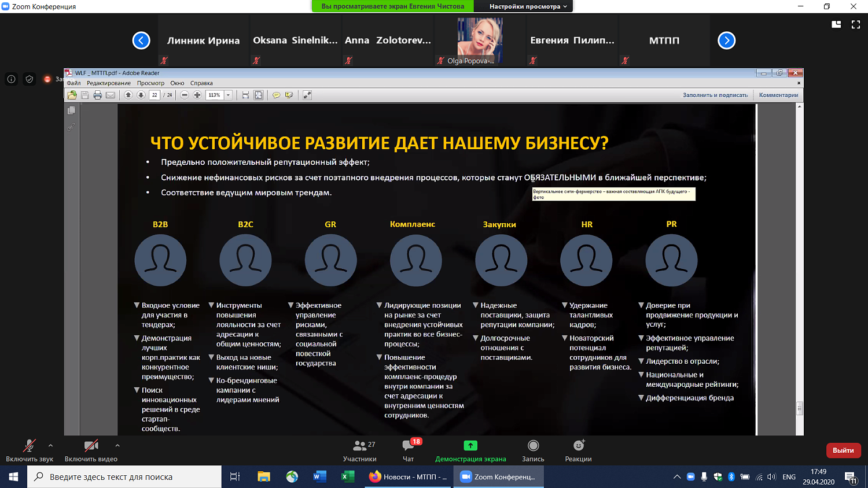Click Record button in Zoom toolbar
The width and height of the screenshot is (868, 488).
coord(533,451)
